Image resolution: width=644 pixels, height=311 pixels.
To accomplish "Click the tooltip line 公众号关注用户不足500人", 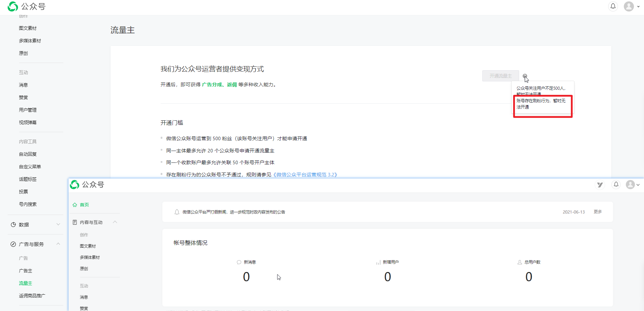I will tap(541, 88).
